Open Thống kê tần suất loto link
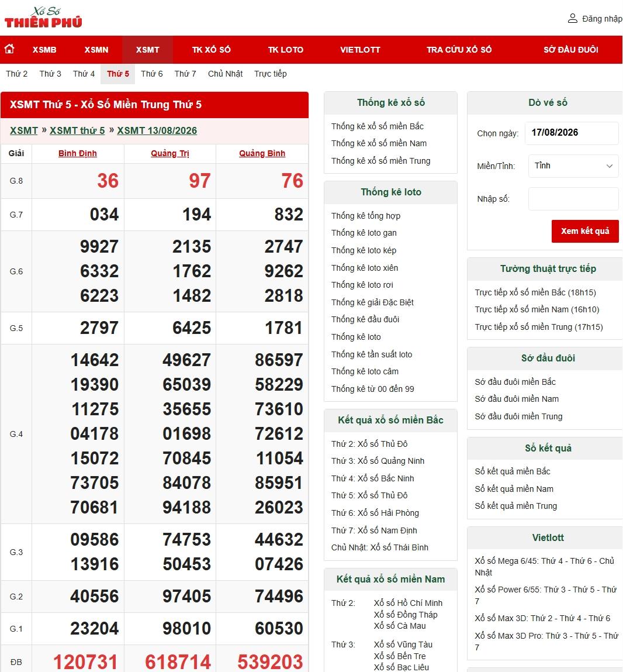Viewport: 623px width, 672px height. 372,354
